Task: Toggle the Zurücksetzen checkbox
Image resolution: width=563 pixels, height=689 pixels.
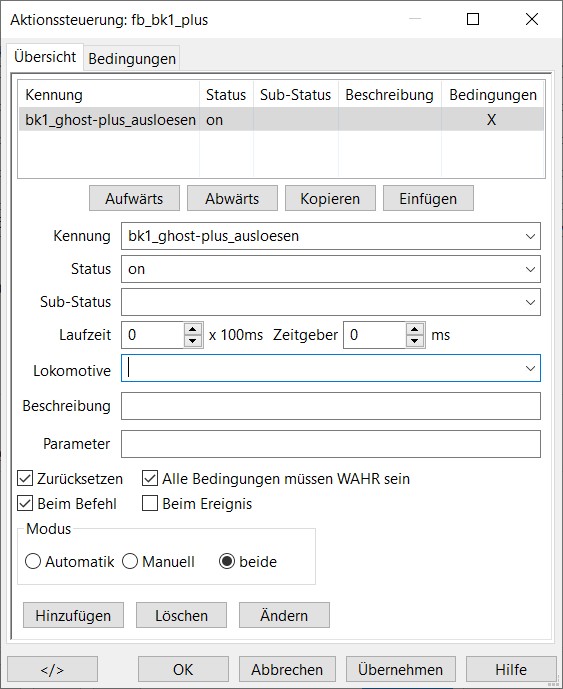Action: click(x=25, y=479)
